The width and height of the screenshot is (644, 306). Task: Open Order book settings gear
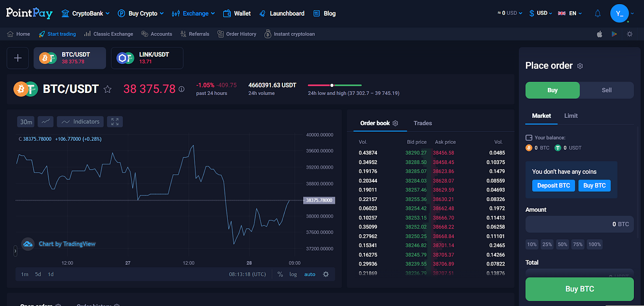point(395,123)
